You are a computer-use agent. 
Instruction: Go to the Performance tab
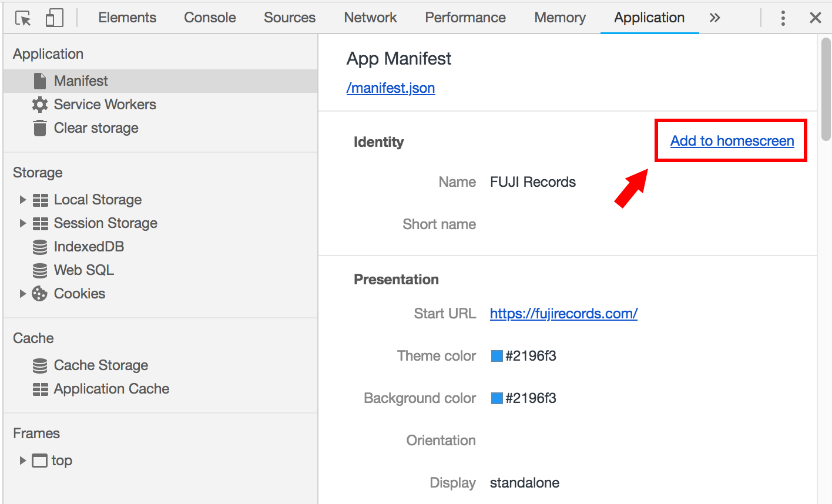click(465, 18)
